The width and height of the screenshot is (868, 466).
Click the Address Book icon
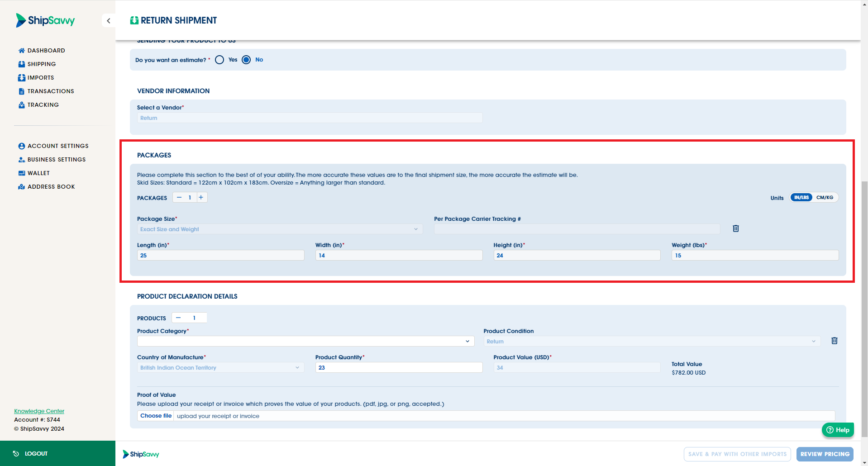coord(21,187)
